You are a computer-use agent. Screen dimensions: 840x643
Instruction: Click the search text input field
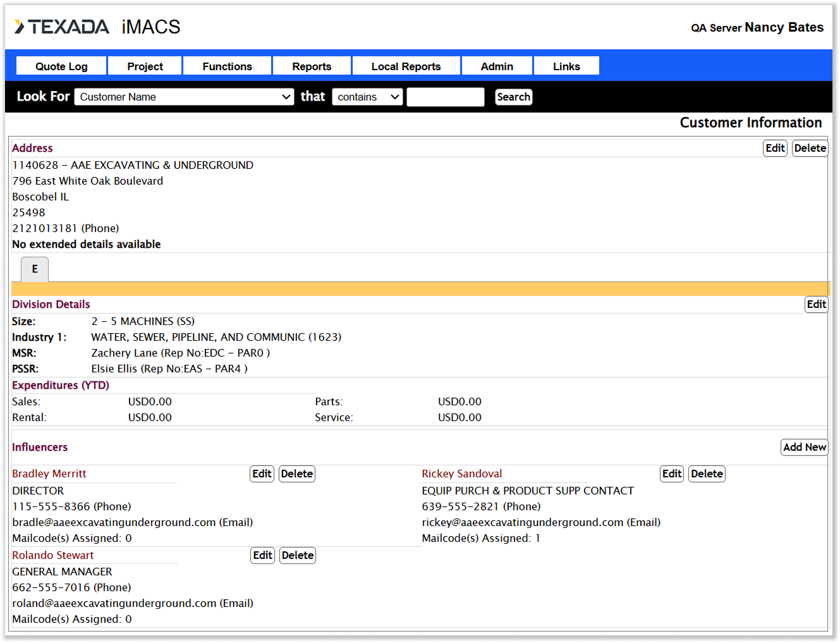445,97
